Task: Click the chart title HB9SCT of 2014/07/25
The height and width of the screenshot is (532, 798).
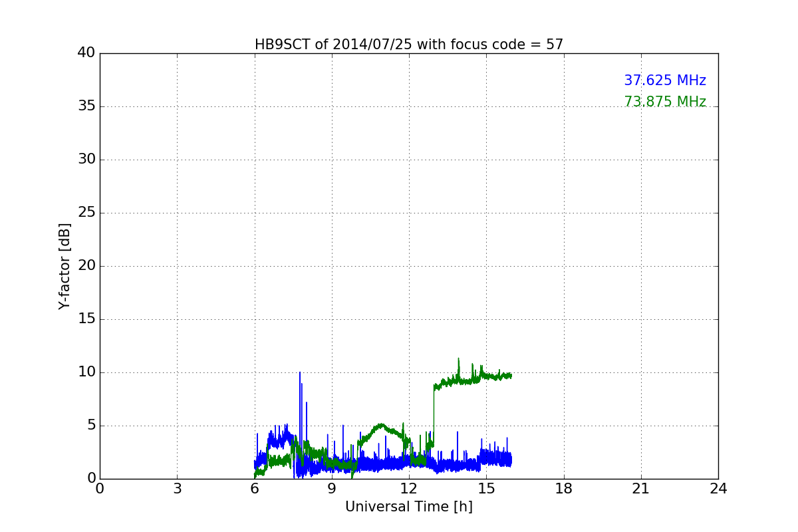Action: pos(409,45)
